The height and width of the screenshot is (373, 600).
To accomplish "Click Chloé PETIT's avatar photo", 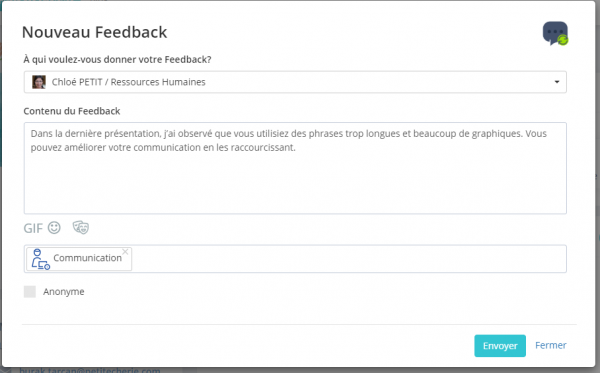I will click(39, 82).
